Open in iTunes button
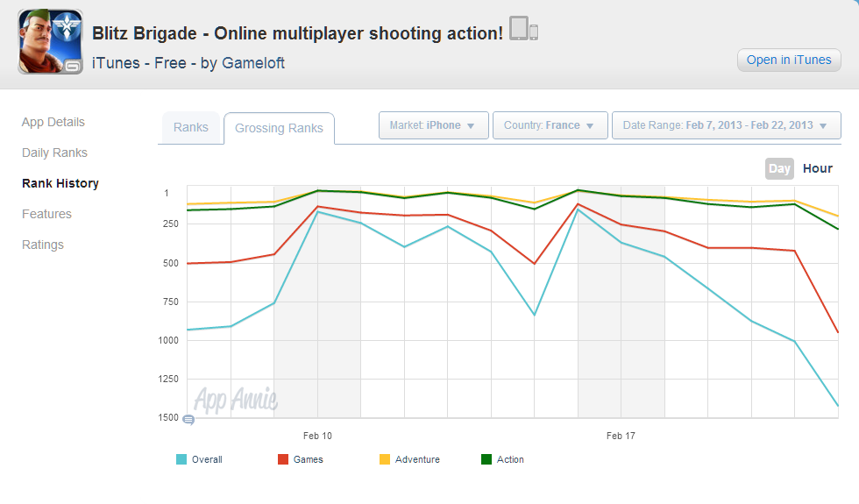This screenshot has height=504, width=859. tap(789, 60)
